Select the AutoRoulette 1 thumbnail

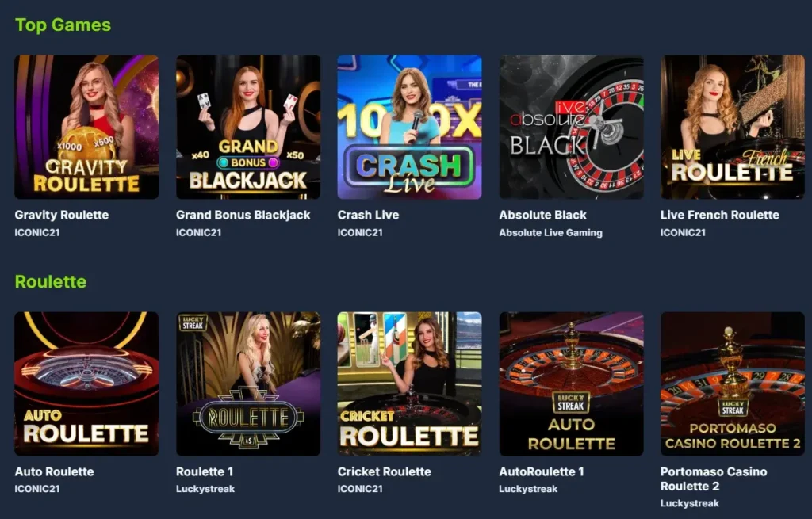click(571, 384)
